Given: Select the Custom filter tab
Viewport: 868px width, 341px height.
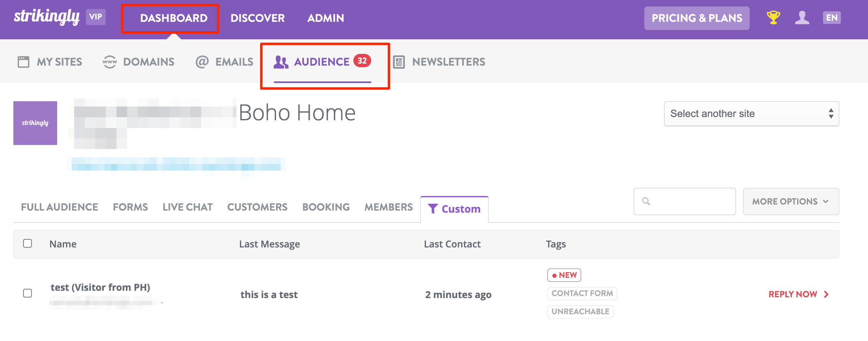Looking at the screenshot, I should pos(454,209).
